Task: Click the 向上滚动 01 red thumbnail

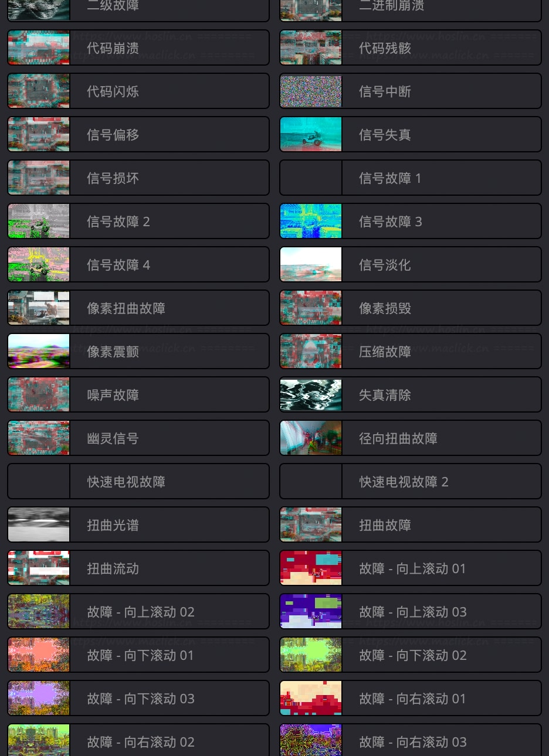Action: pos(311,568)
